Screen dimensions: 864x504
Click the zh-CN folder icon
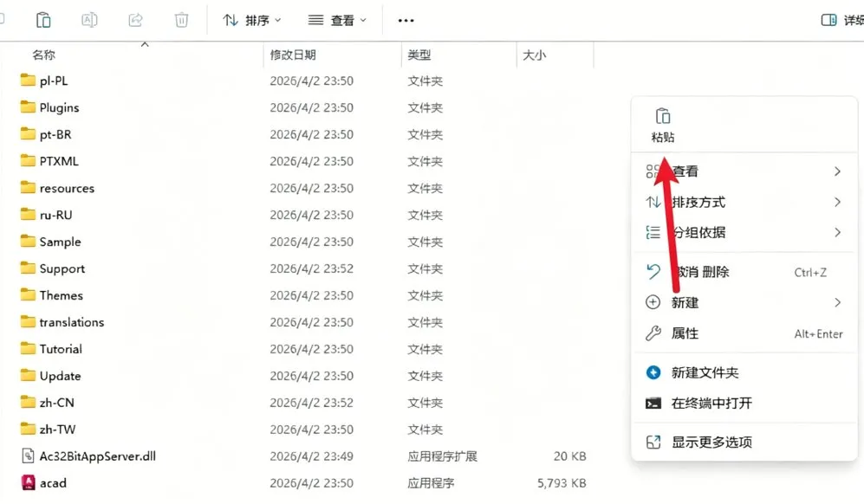pyautogui.click(x=28, y=402)
